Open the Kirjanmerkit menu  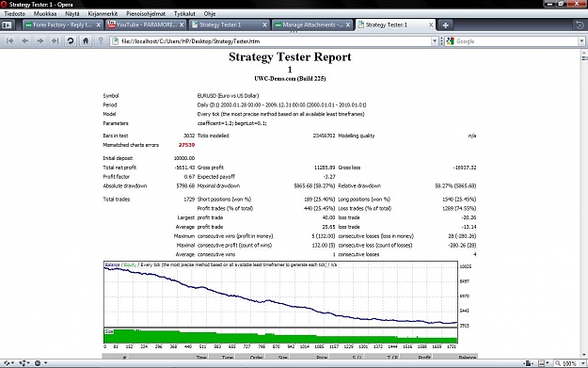103,13
